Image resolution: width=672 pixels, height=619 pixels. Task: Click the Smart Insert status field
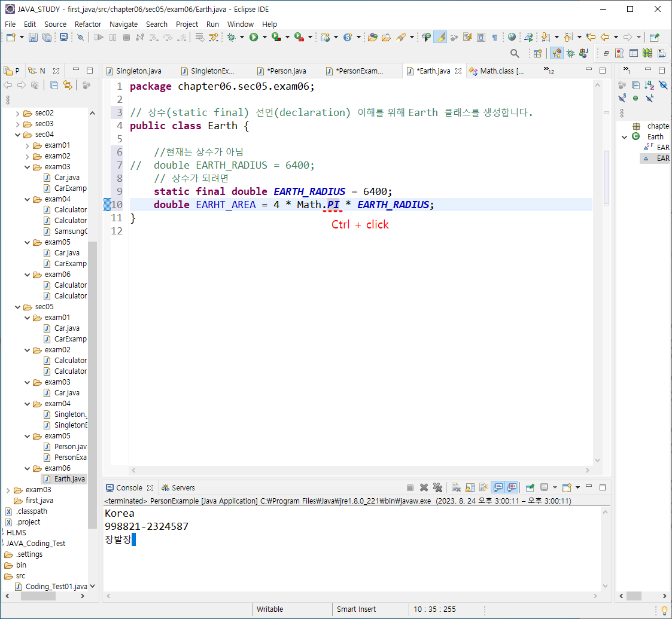tap(356, 609)
